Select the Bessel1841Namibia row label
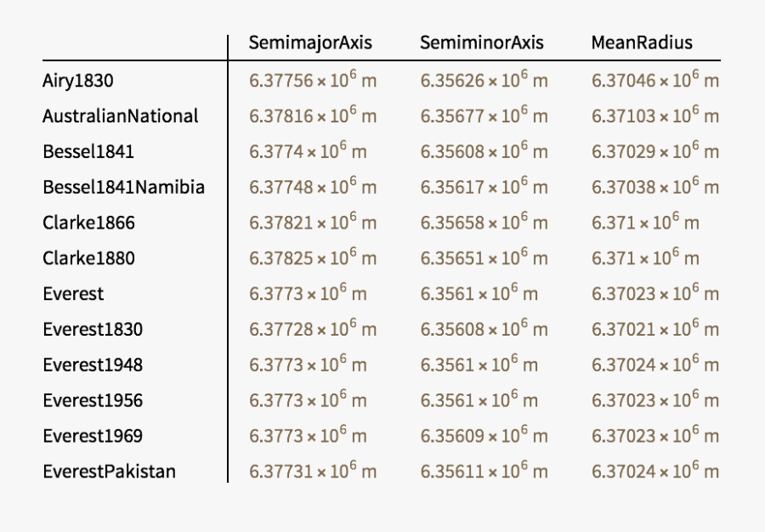The height and width of the screenshot is (532, 765). click(124, 187)
